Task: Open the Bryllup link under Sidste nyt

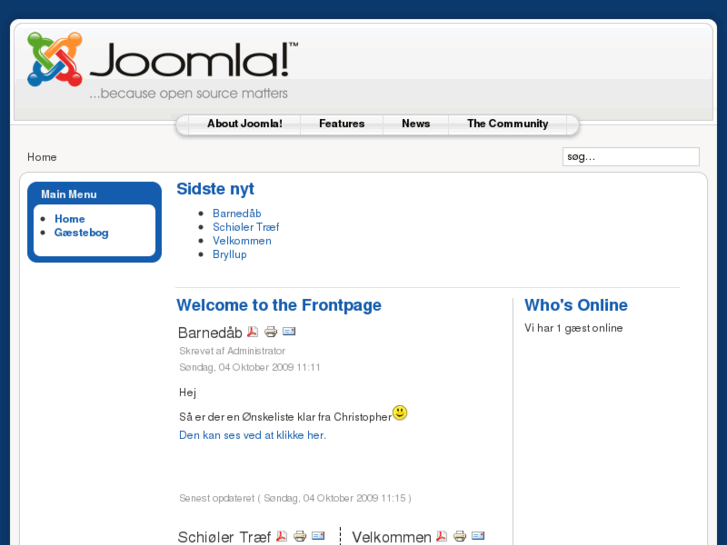Action: (230, 255)
